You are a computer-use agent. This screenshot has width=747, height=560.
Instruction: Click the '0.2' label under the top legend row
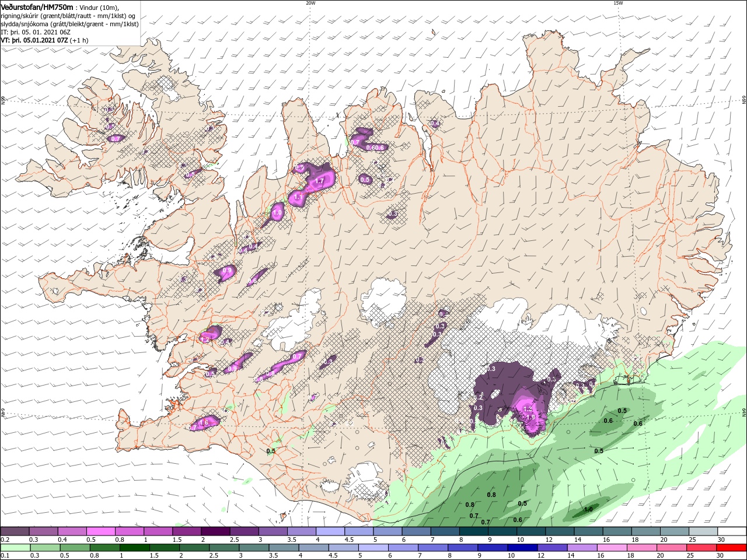click(x=4, y=540)
